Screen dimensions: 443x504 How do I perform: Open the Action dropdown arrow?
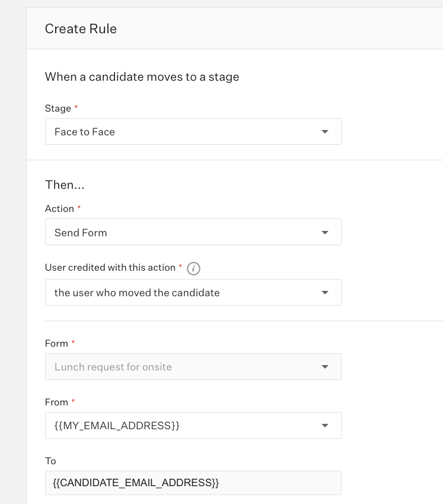pyautogui.click(x=324, y=233)
